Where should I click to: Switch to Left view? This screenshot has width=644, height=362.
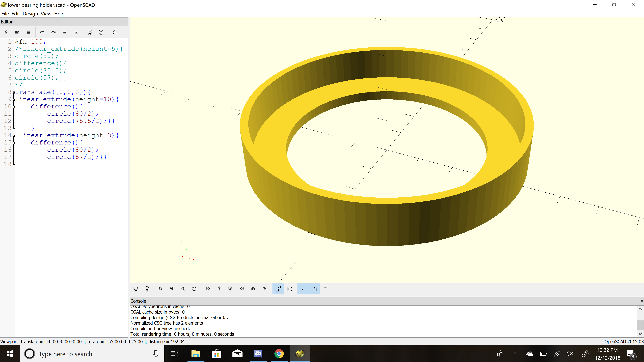(x=242, y=289)
